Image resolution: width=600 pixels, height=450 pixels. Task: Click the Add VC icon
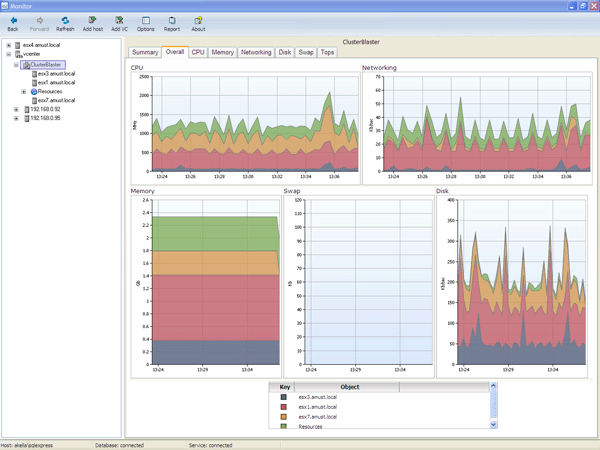119,20
